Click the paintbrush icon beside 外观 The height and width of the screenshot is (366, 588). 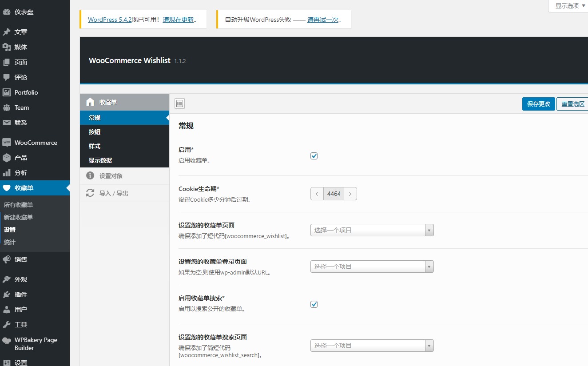(x=7, y=279)
